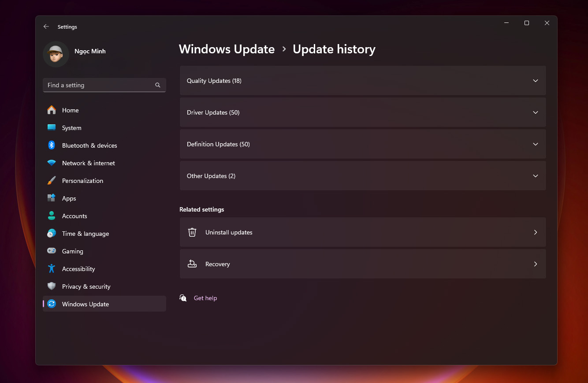The width and height of the screenshot is (588, 383).
Task: Open Personalization settings
Action: 104,181
